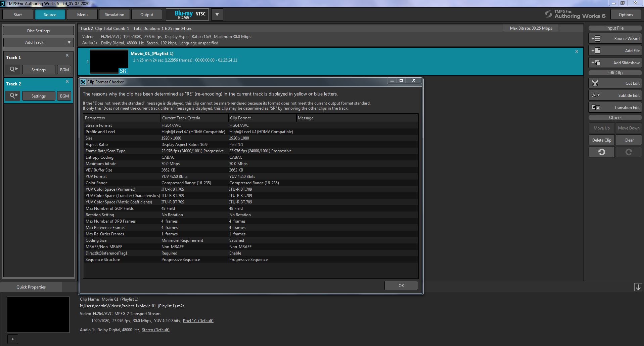The image size is (644, 346).
Task: Switch to the Output stage
Action: 147,15
